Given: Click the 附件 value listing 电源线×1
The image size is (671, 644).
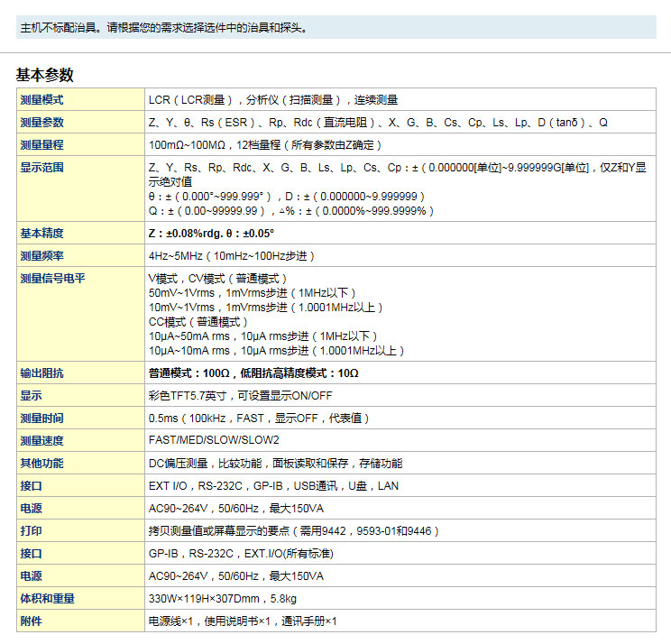Looking at the screenshot, I should tap(243, 621).
